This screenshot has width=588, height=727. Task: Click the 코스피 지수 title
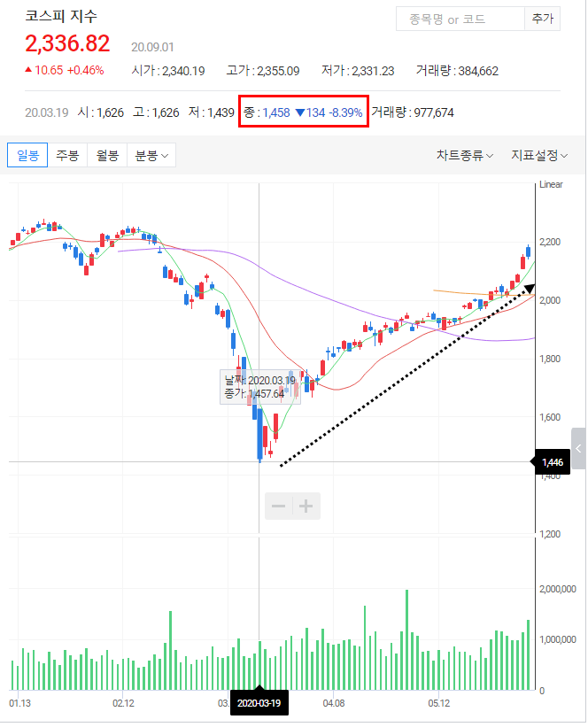(x=61, y=16)
